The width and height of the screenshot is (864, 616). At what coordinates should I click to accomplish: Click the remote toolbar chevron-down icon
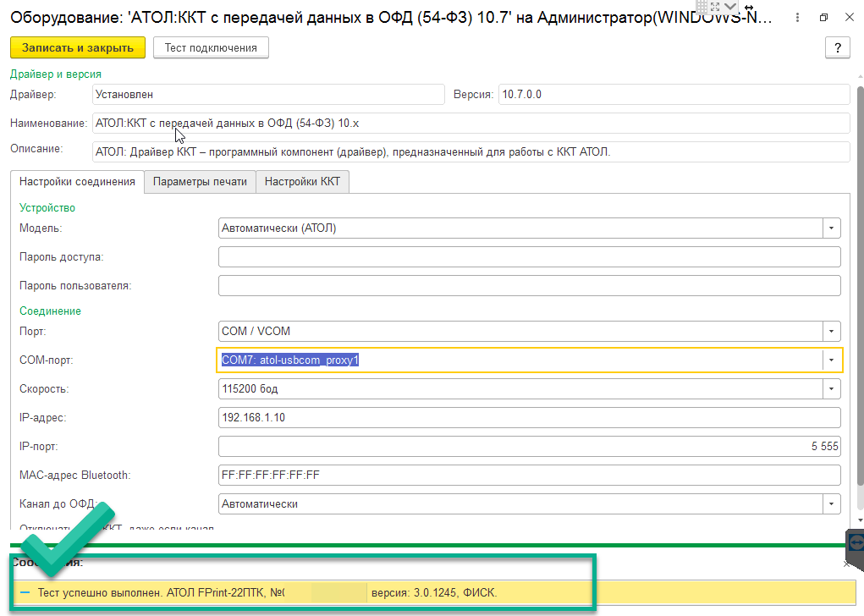click(x=730, y=7)
